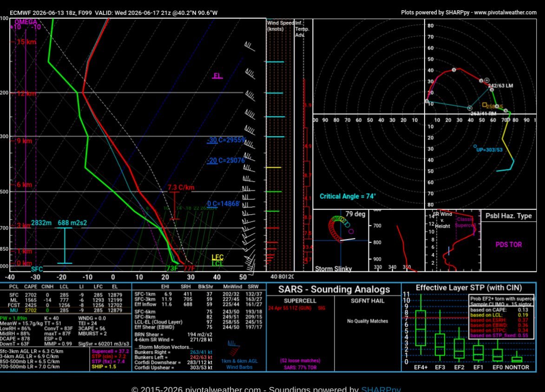Click the '15 km' height marker
Image resolution: width=545 pixels, height=392 pixels.
(x=26, y=42)
